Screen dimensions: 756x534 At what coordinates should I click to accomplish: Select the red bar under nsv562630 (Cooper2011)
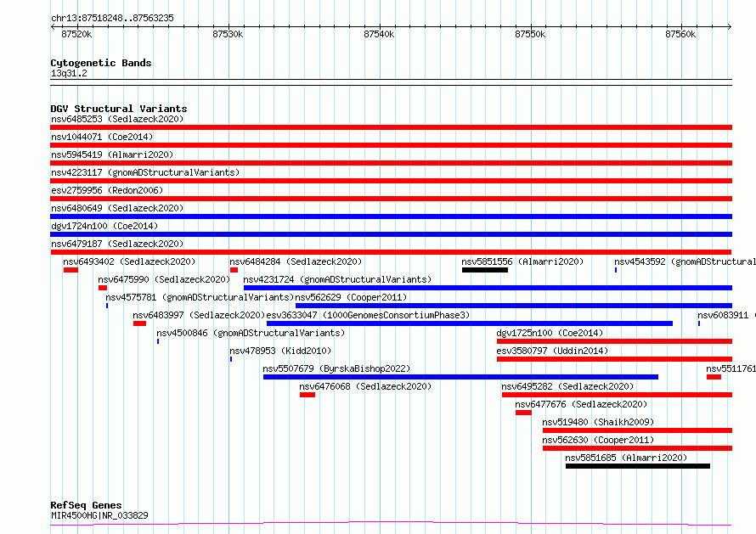click(x=637, y=448)
